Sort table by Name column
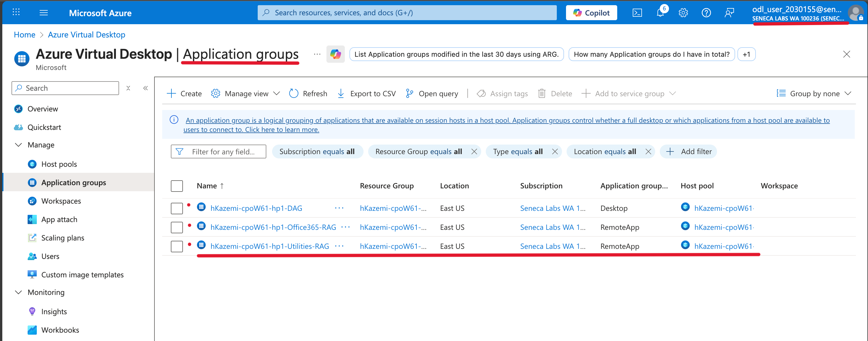Viewport: 868px width, 341px height. 210,186
